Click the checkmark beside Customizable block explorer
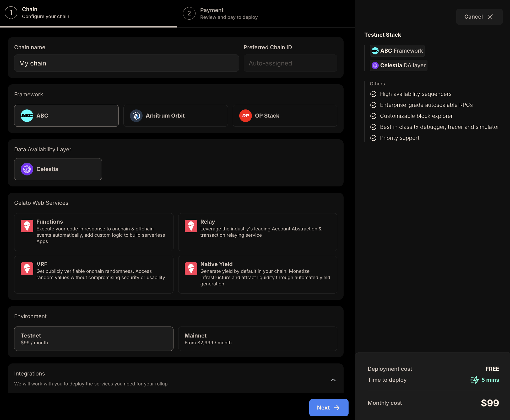The image size is (510, 420). coord(373,116)
